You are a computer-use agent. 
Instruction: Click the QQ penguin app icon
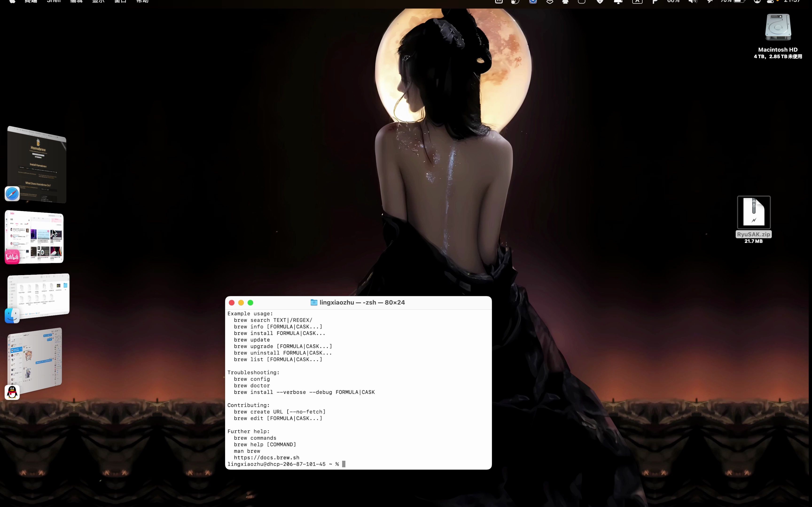tap(12, 392)
